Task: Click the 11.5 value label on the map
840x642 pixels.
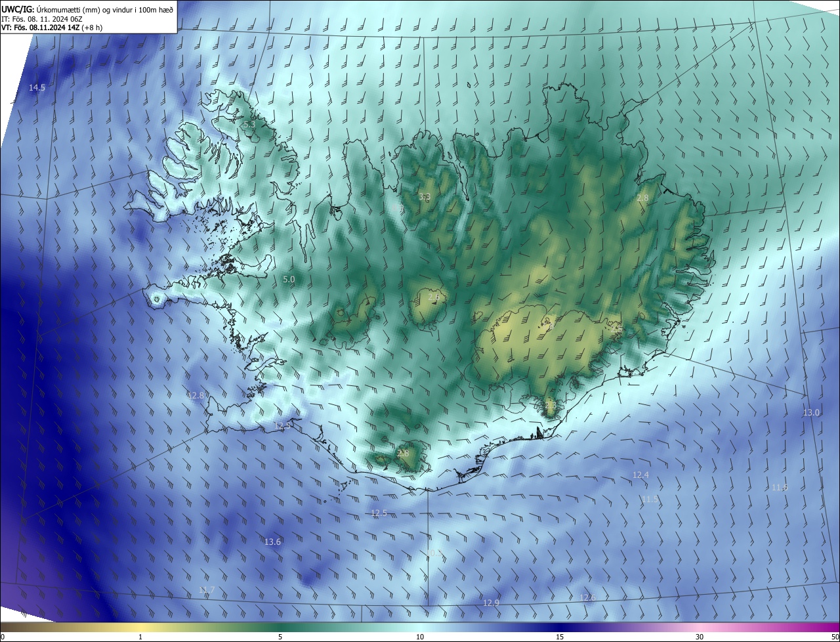Action: [x=650, y=500]
